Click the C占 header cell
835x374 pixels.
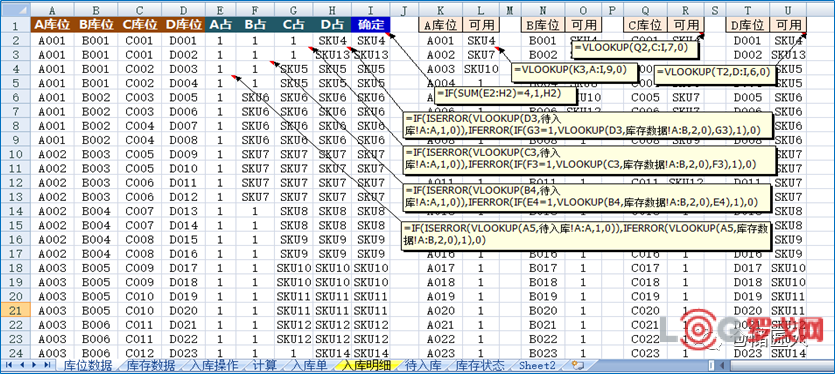[294, 25]
